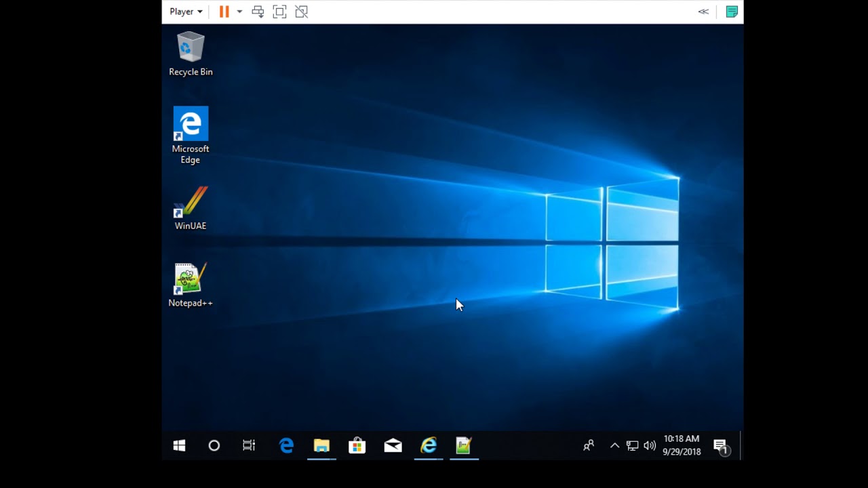The width and height of the screenshot is (868, 488).
Task: Open the Player menu dropdown
Action: (186, 12)
